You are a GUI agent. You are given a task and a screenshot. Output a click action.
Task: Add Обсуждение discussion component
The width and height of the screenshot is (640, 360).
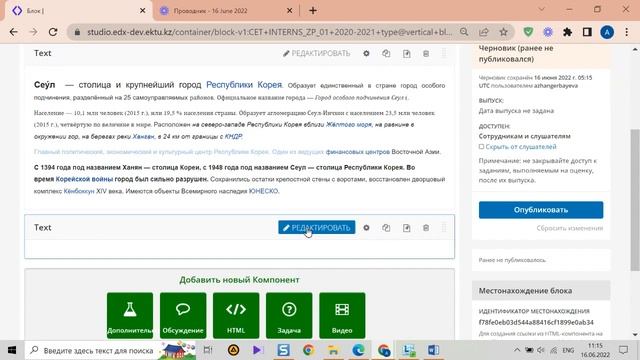tap(183, 315)
